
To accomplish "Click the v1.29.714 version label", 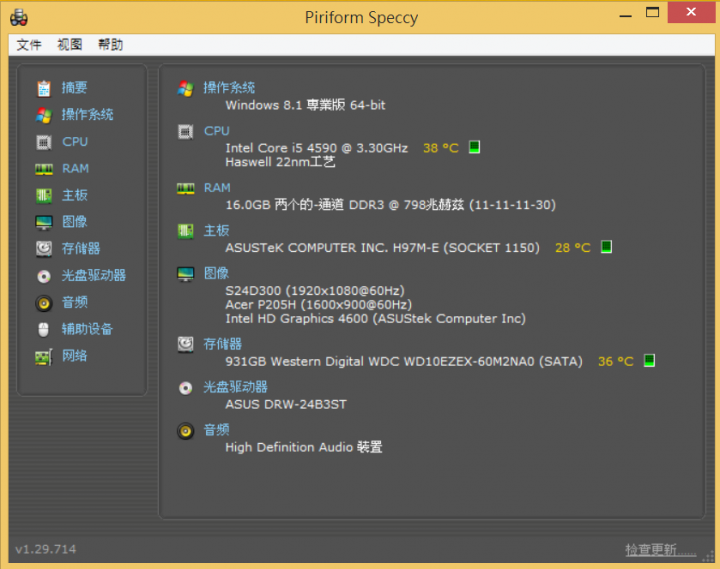I will pos(45,549).
